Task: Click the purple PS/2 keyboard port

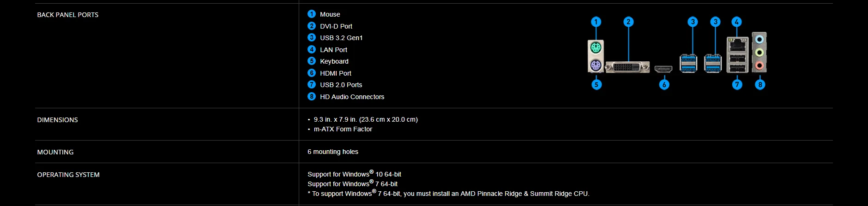Action: pyautogui.click(x=596, y=66)
